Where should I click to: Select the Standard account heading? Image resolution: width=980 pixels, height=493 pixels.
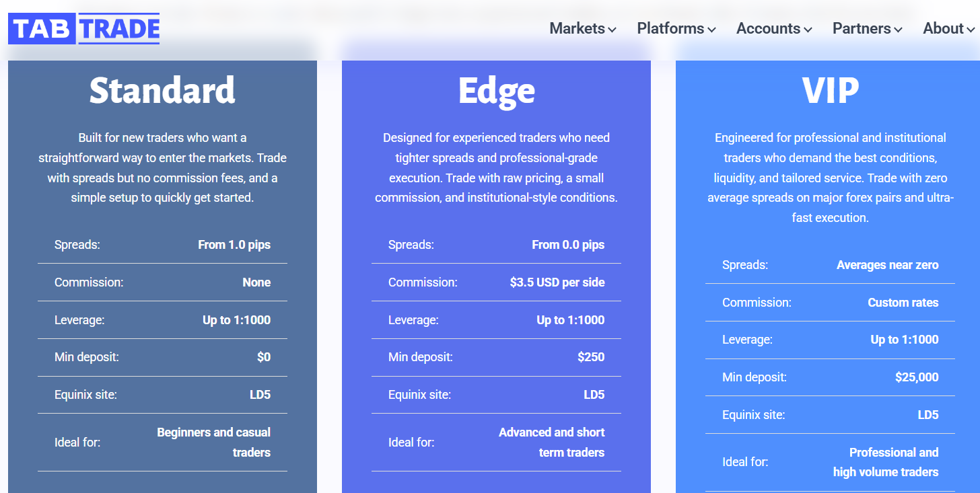[162, 90]
